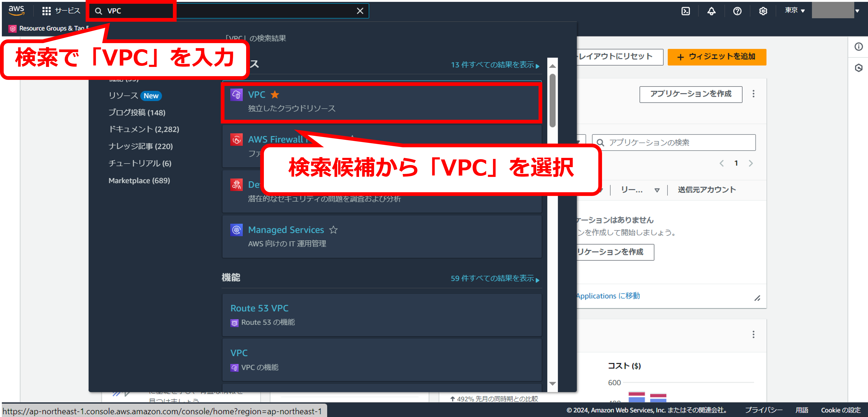Show all 59 feature results
Screen dimensions: 868x417
click(495, 278)
